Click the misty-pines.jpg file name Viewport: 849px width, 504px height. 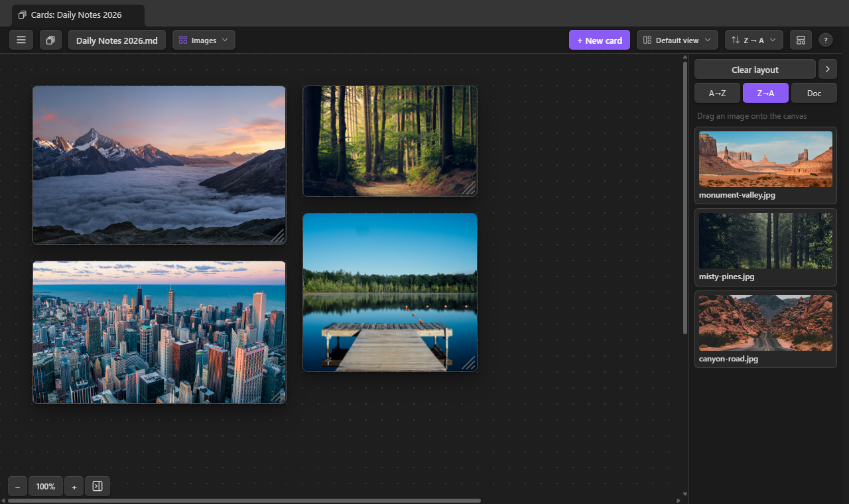tap(726, 277)
